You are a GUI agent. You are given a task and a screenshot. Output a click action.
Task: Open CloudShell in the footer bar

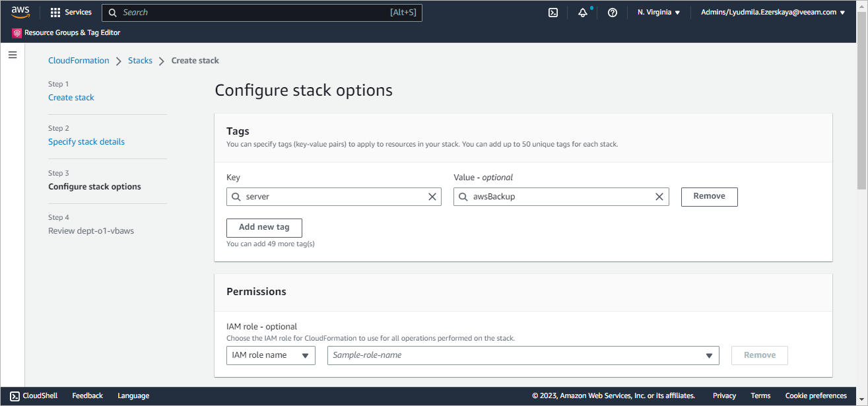(34, 396)
